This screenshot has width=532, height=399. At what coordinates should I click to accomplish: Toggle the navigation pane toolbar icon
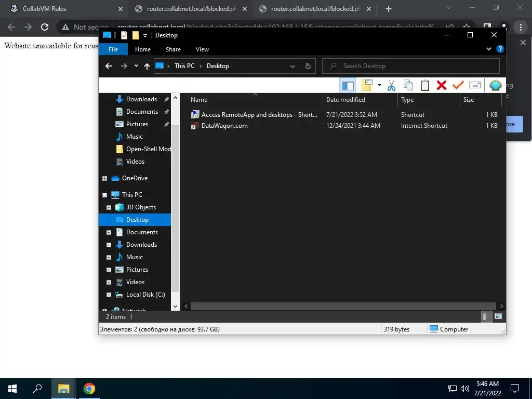point(348,86)
